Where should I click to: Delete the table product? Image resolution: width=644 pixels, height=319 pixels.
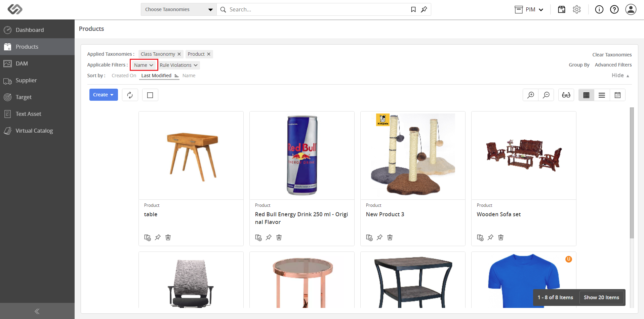coord(168,237)
